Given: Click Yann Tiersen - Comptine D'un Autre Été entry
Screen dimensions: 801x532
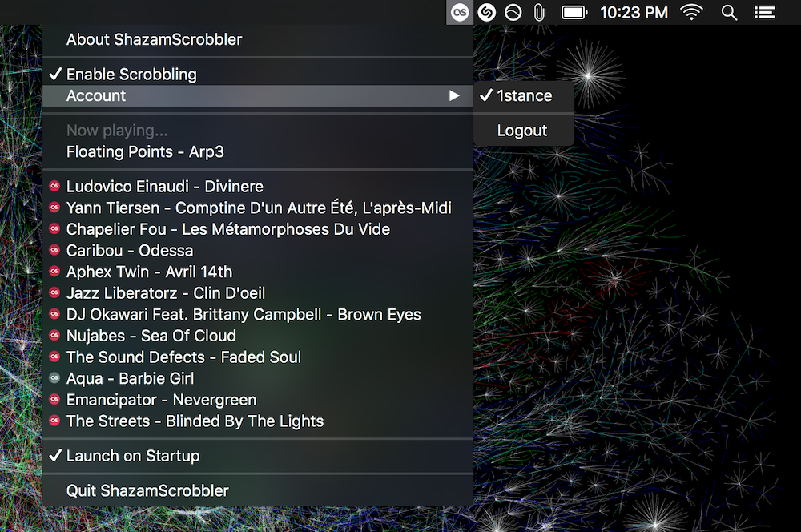Looking at the screenshot, I should tap(258, 208).
